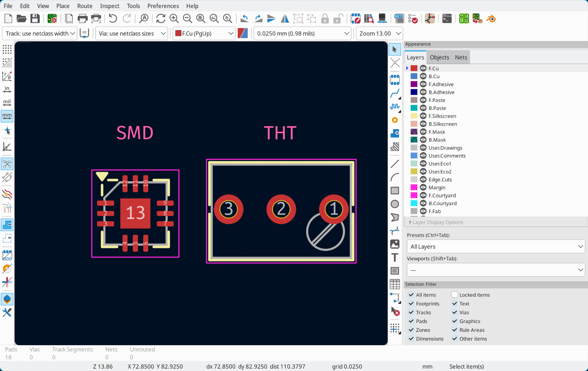Screen dimensions: 588x371
Task: Save the board with the floppy disk icon
Action: (35, 19)
